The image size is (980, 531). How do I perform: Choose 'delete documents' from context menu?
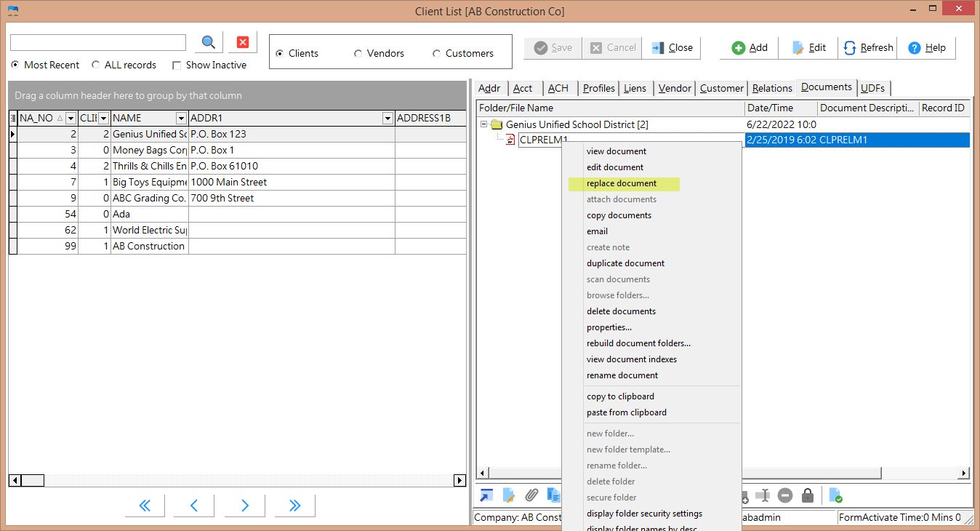[621, 311]
